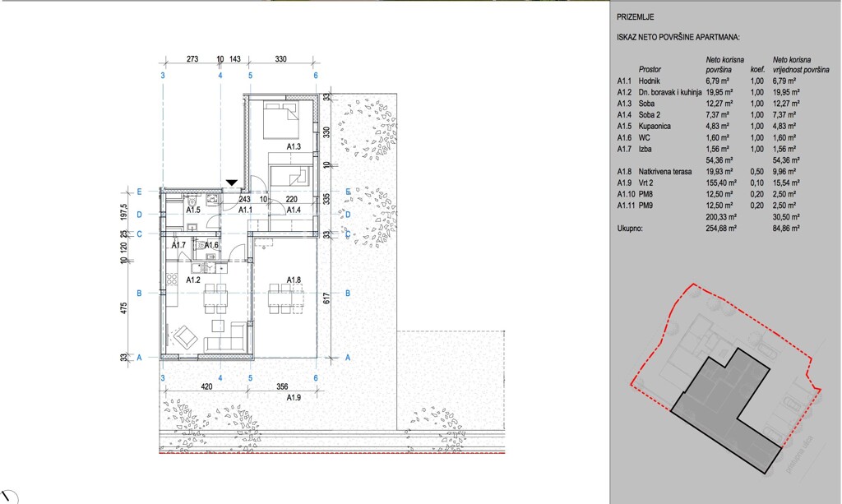The width and height of the screenshot is (842, 504).
Task: Select the Natkrivena terasa row name
Action: 664,172
